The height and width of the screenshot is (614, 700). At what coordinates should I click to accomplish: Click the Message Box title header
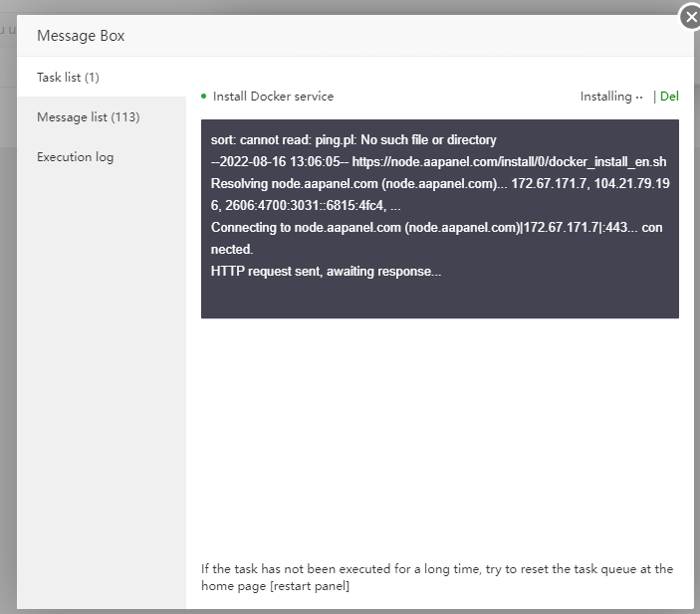pos(81,36)
